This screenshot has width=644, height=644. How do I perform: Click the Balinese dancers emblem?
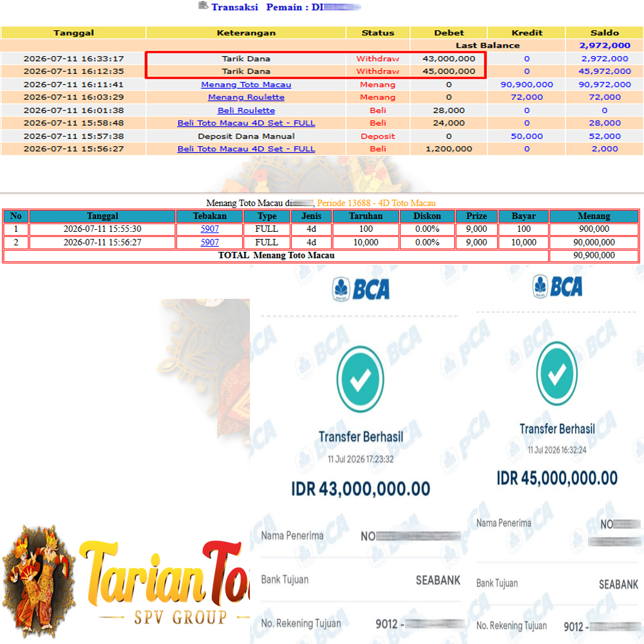tap(39, 581)
